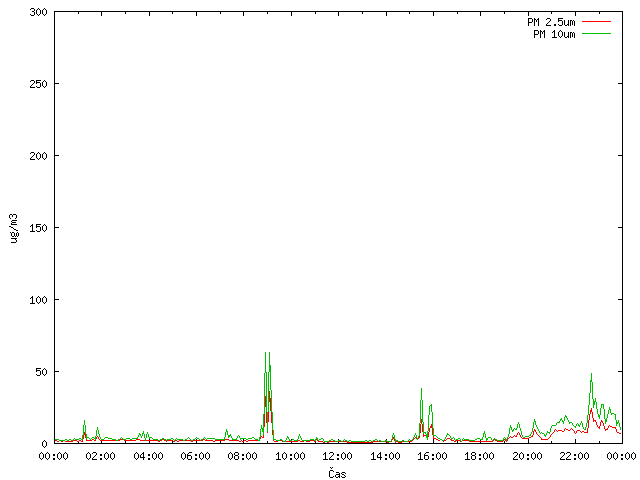Click the 18:00 time label

[479, 456]
